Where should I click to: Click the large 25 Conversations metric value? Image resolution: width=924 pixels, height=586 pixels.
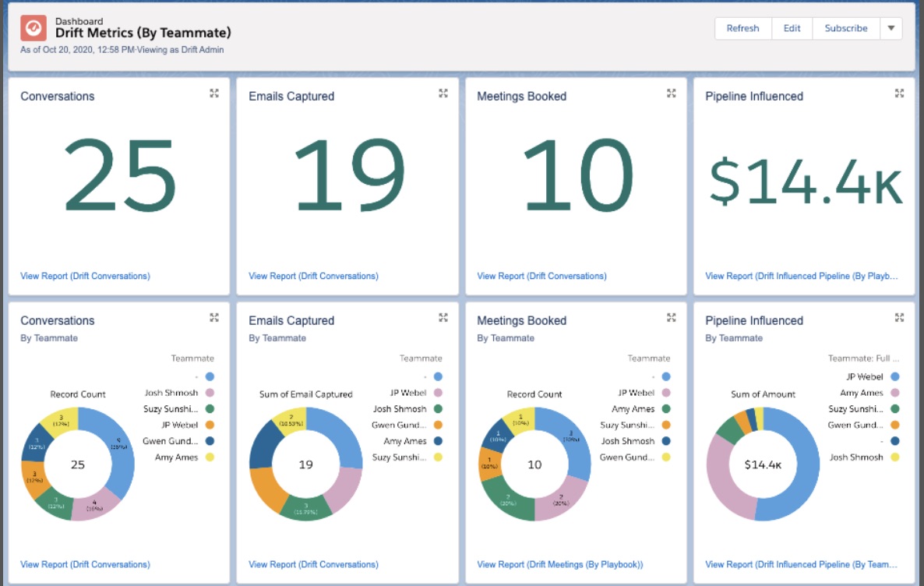point(120,175)
